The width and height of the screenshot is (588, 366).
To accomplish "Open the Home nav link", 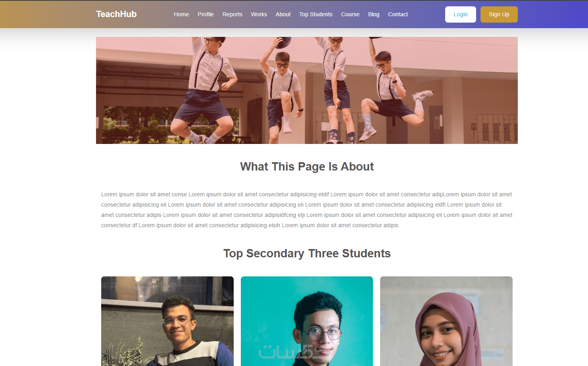I will point(181,14).
